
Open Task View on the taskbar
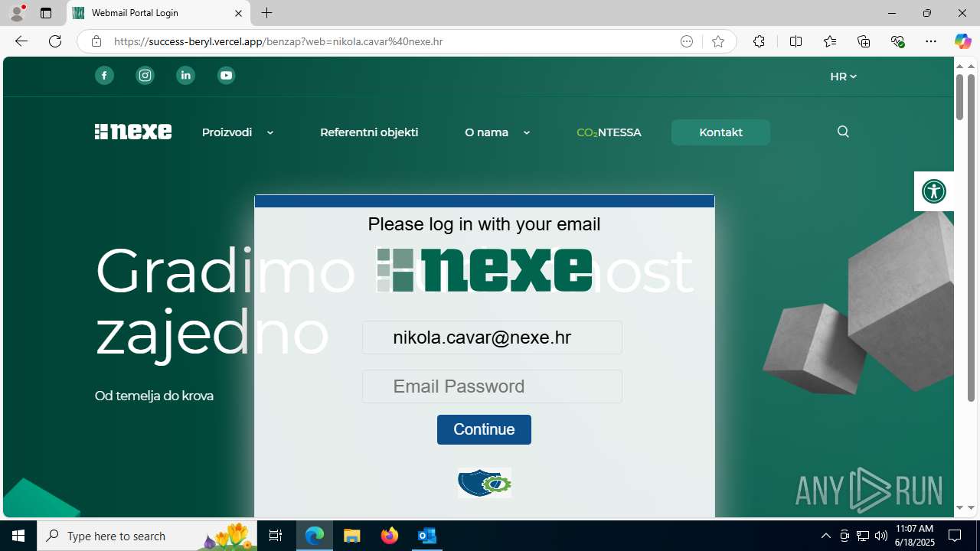[x=276, y=536]
